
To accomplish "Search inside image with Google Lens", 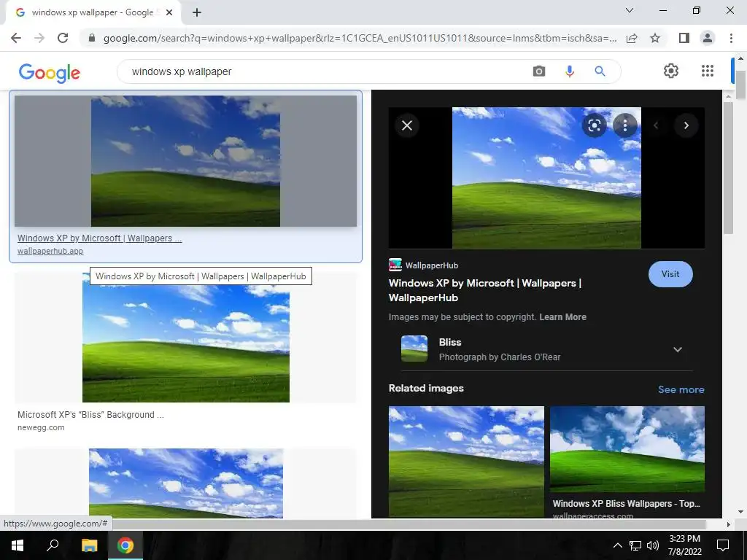I will coord(594,125).
